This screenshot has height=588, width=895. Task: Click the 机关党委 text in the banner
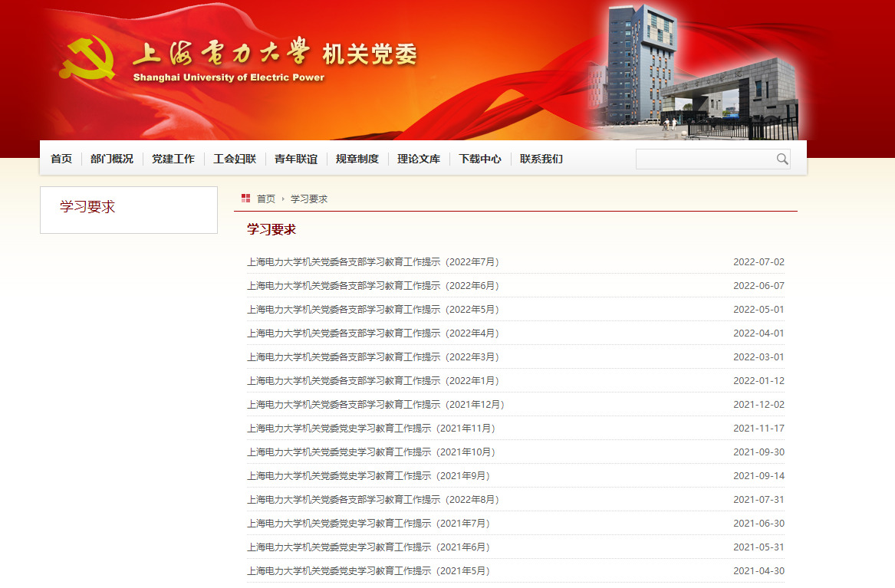(370, 54)
